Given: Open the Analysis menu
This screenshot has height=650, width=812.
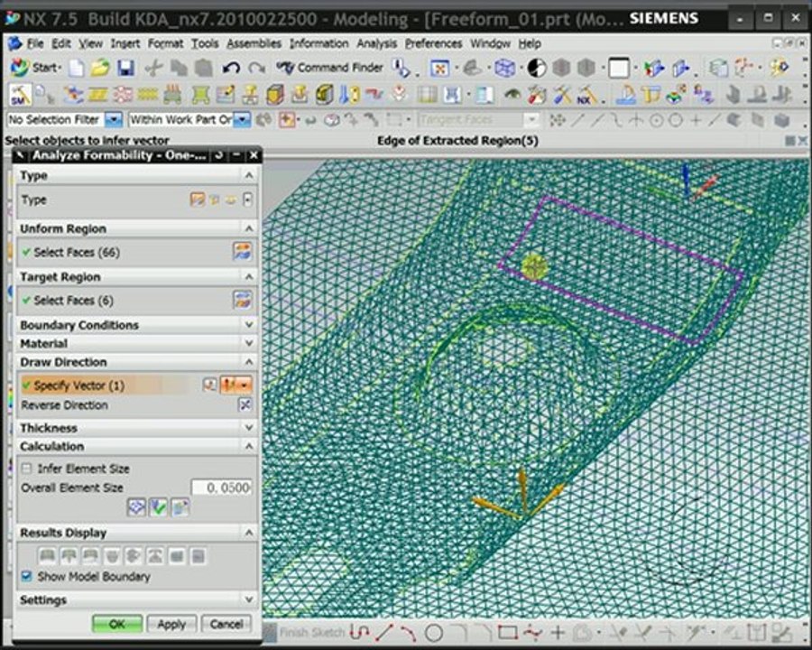Looking at the screenshot, I should (x=376, y=43).
